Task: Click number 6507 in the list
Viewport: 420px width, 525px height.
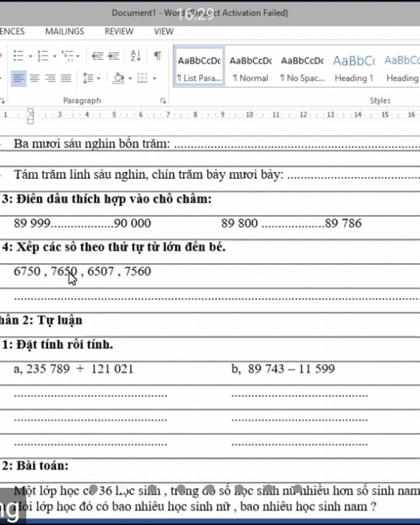Action: click(x=100, y=272)
